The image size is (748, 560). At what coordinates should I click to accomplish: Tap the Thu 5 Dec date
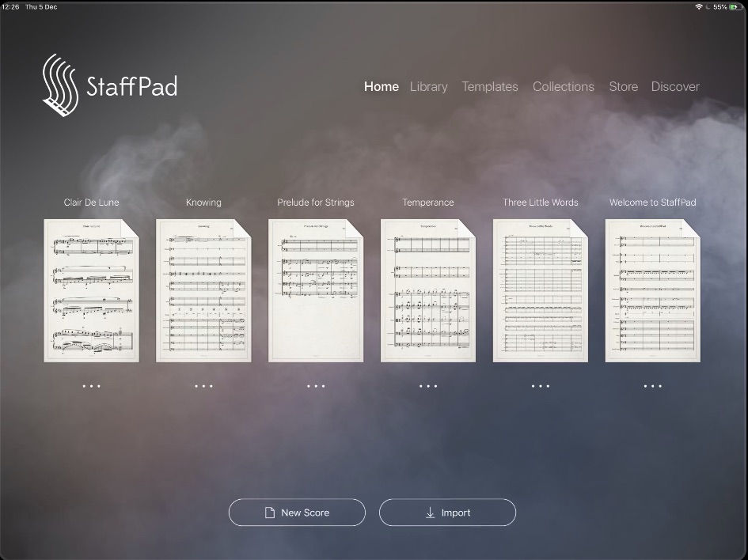coord(41,6)
